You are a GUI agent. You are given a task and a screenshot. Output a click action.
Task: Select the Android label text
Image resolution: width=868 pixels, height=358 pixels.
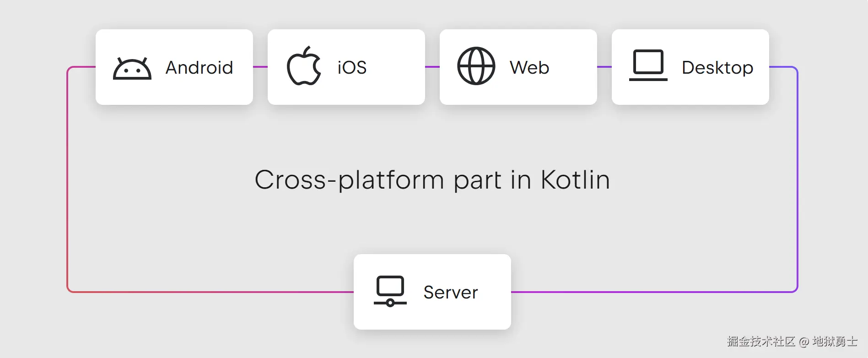pos(199,67)
